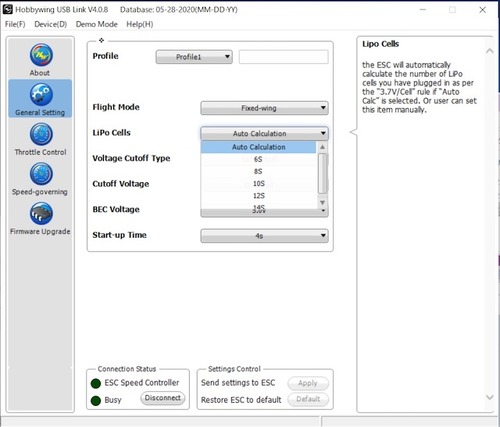Click help panel scroll down chevron
This screenshot has height=427, width=500.
click(489, 397)
